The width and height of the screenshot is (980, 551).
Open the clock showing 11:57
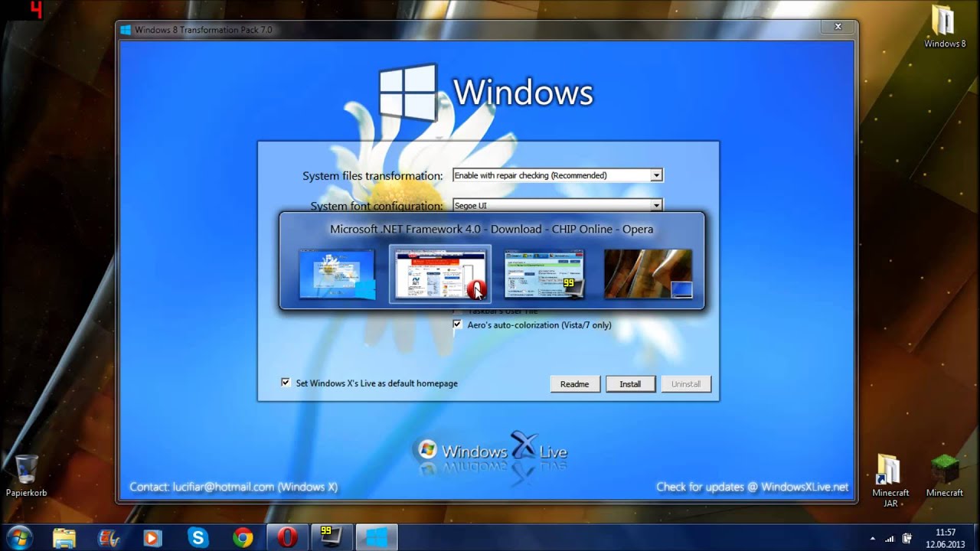[946, 538]
